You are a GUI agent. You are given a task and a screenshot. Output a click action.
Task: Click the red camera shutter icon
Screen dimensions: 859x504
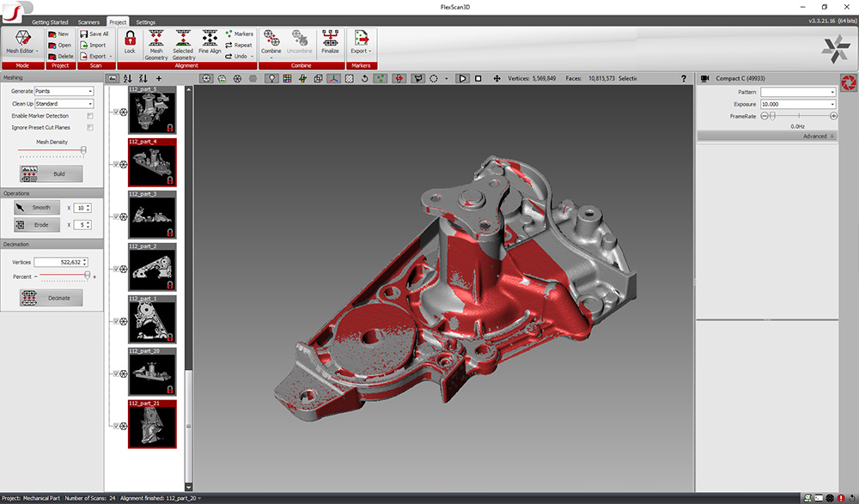pos(847,82)
